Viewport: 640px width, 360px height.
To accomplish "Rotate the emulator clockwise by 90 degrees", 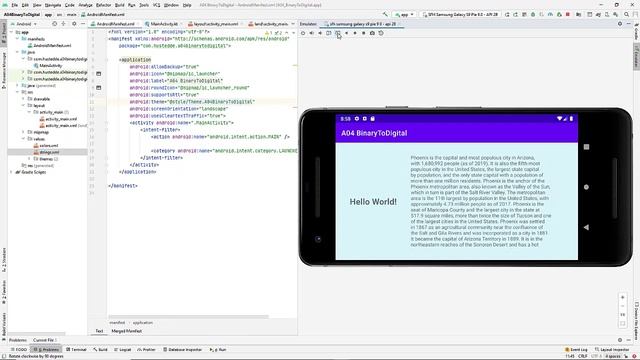I will (x=338, y=33).
